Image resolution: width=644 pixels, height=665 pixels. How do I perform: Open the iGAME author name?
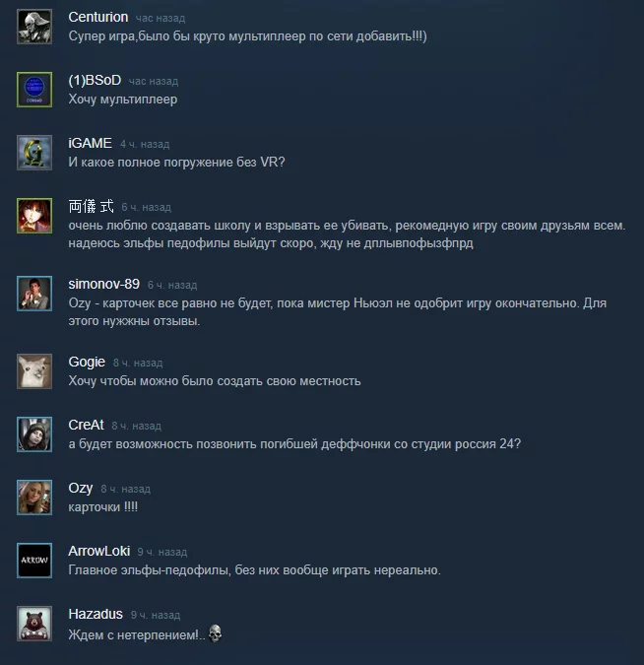pyautogui.click(x=91, y=143)
